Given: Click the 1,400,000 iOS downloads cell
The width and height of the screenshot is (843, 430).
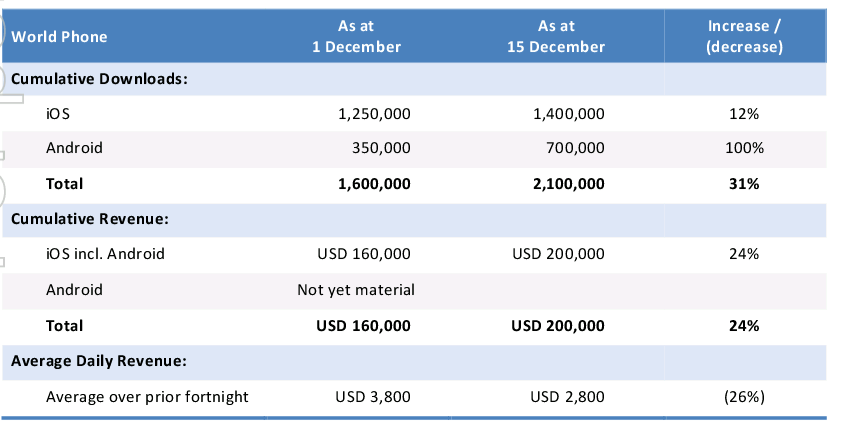Looking at the screenshot, I should click(x=569, y=114).
